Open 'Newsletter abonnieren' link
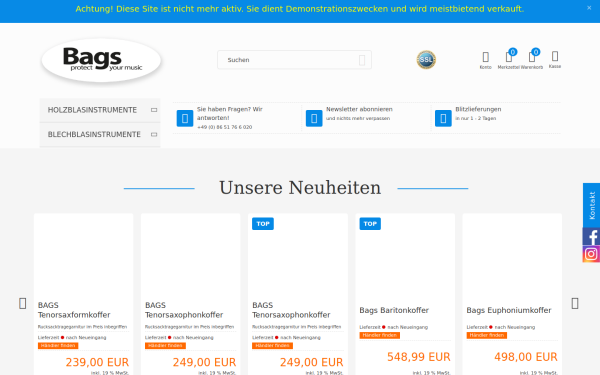Image resolution: width=600 pixels, height=375 pixels. [359, 109]
